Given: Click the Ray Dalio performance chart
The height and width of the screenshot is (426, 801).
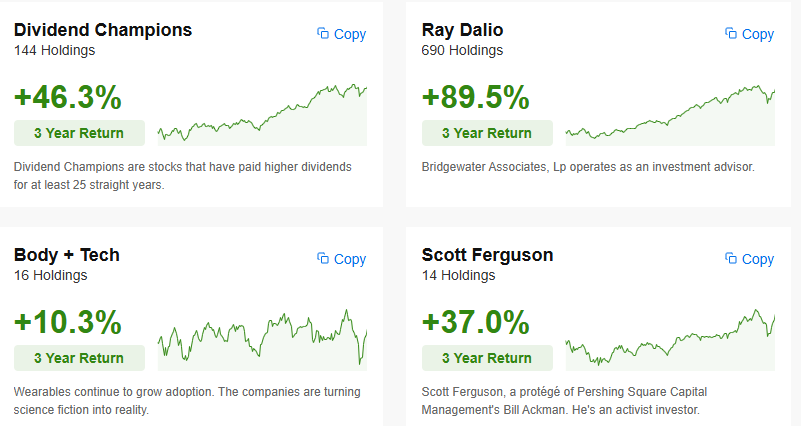Looking at the screenshot, I should pyautogui.click(x=670, y=115).
